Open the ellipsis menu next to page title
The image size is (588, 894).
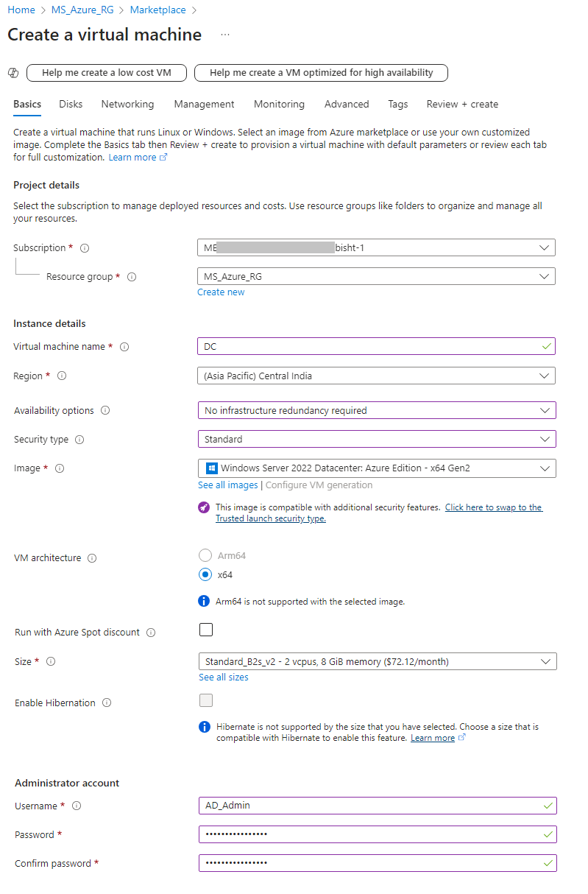(225, 35)
